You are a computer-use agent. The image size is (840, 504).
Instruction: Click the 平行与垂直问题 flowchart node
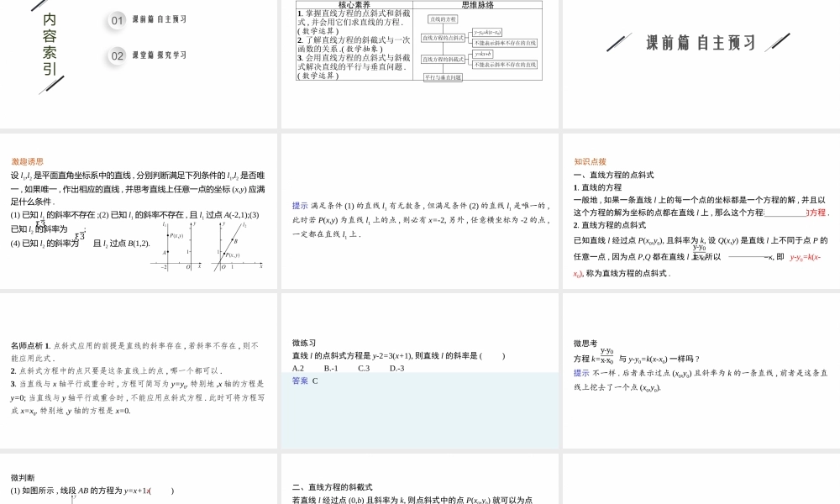coord(443,77)
